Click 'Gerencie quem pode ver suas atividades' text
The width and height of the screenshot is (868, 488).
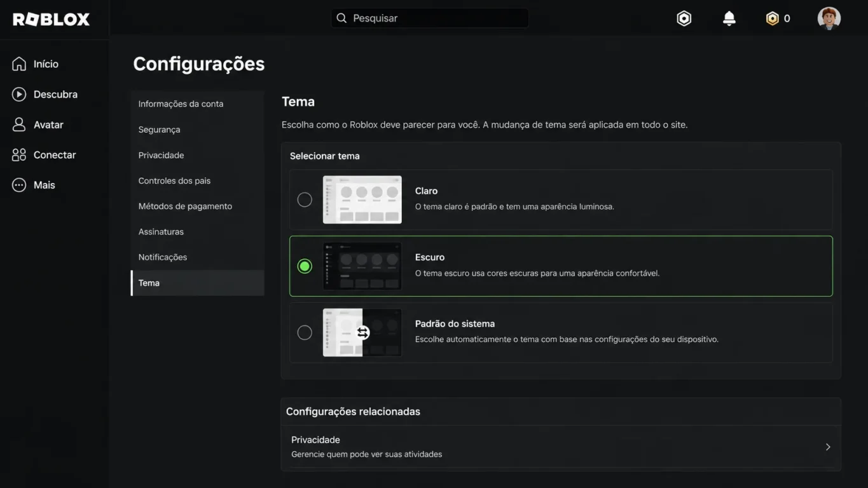366,454
